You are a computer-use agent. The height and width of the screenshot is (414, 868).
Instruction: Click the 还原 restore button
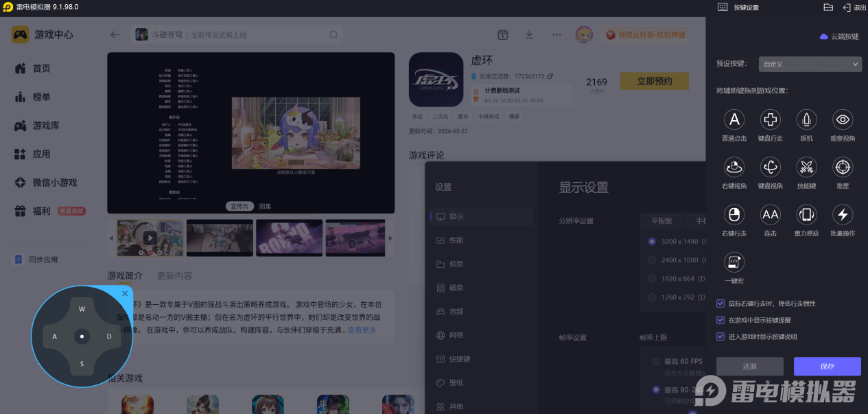750,366
